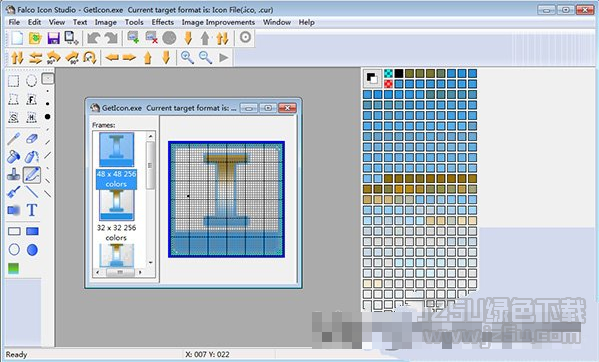Select the Text tool
Image resolution: width=599 pixels, height=362 pixels.
tap(32, 210)
